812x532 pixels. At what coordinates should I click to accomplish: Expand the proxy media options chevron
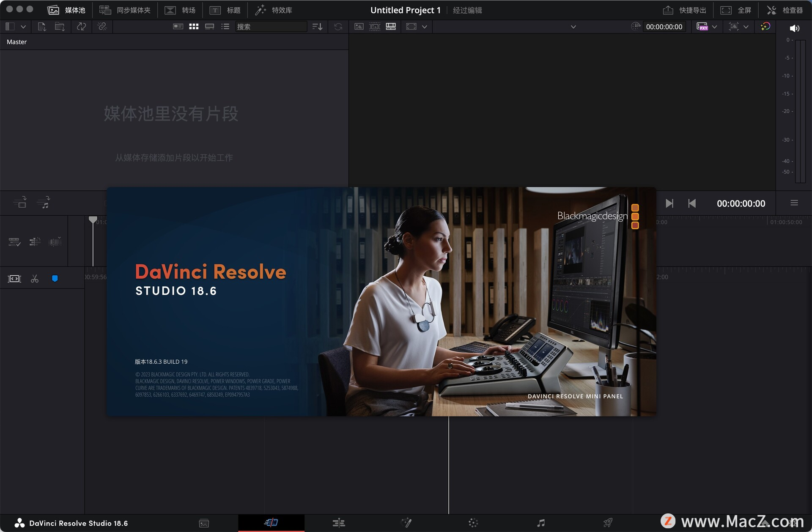(714, 27)
